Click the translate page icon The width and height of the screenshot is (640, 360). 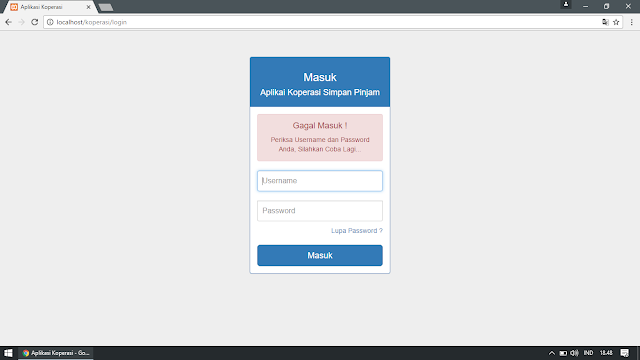tap(605, 22)
